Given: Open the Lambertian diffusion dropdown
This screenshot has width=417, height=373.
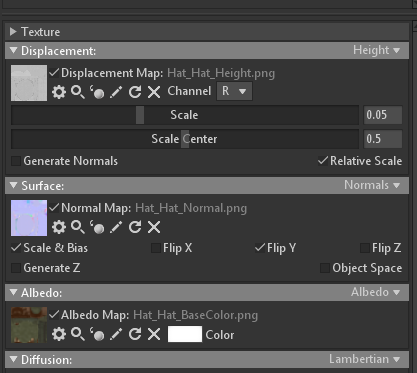Looking at the screenshot, I should tap(365, 359).
